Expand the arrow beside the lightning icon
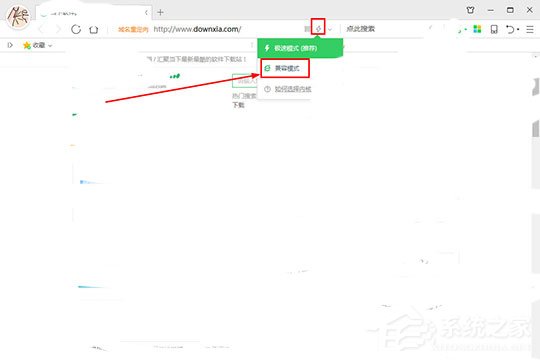Image resolution: width=540 pixels, height=360 pixels. click(x=330, y=29)
